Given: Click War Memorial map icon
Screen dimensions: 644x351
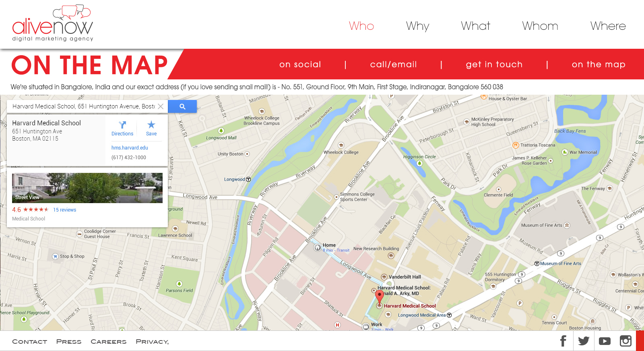Looking at the screenshot, I should (x=565, y=152).
